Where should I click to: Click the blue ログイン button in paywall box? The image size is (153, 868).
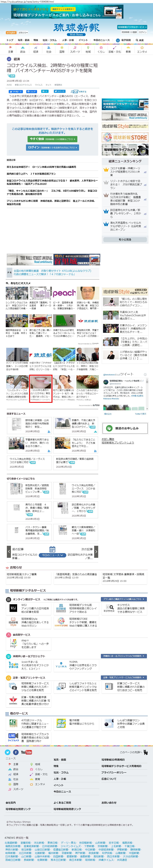52,147
